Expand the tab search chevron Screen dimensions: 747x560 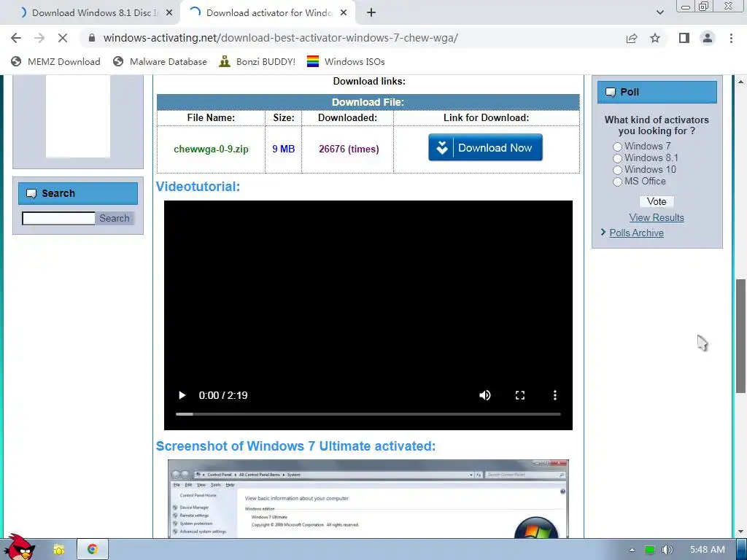659,13
